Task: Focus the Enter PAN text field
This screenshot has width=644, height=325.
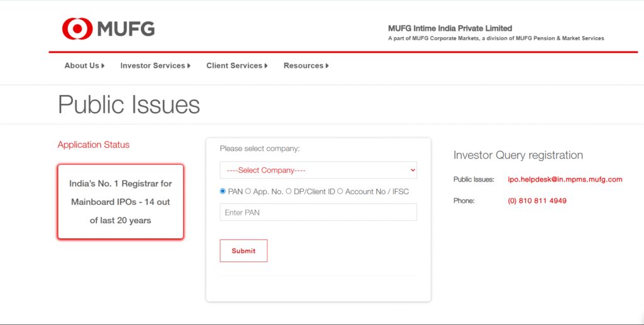Action: (x=318, y=212)
